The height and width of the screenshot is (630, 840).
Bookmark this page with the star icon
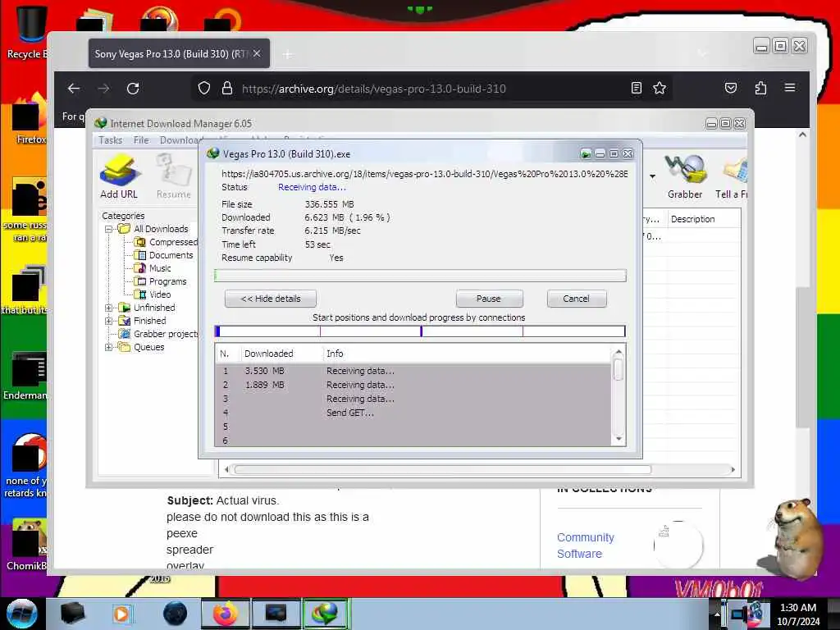[x=660, y=89]
